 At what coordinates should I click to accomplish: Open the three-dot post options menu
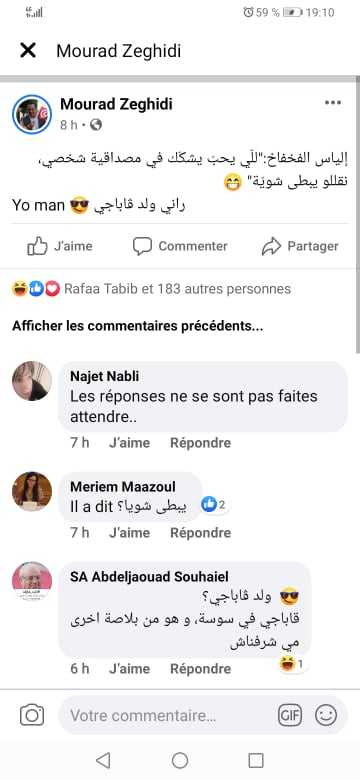point(333,102)
